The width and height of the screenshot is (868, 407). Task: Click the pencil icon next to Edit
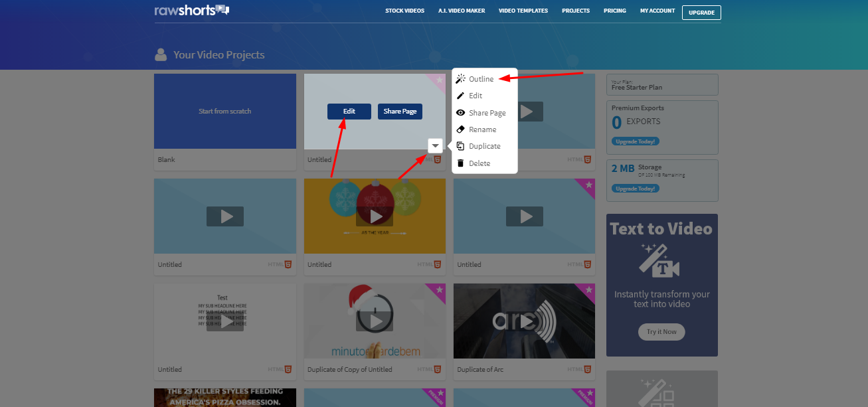pyautogui.click(x=460, y=96)
